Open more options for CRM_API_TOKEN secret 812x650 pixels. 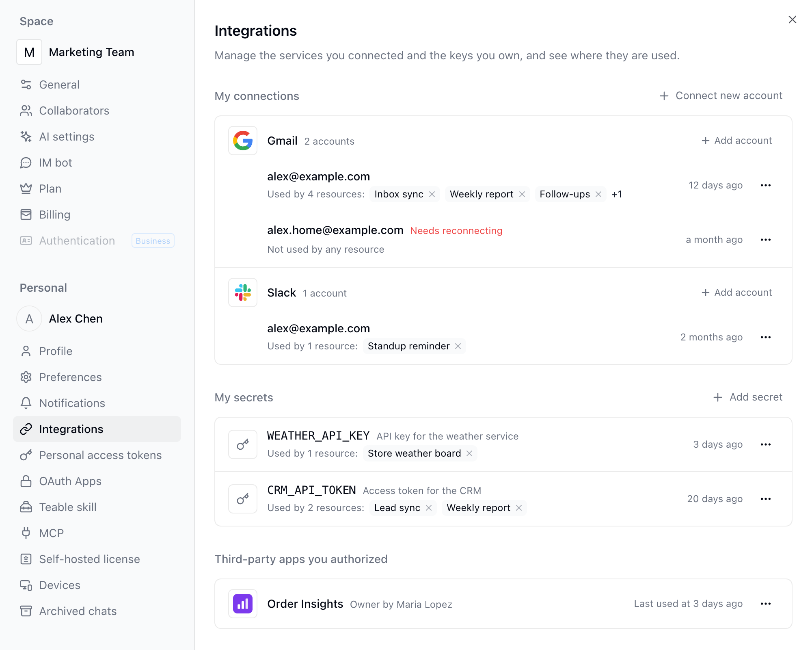(766, 499)
